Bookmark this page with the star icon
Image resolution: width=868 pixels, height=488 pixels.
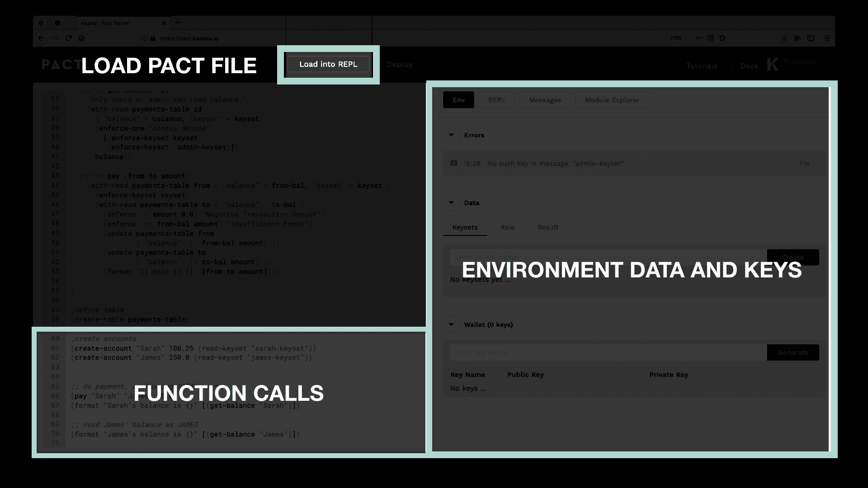tap(722, 38)
